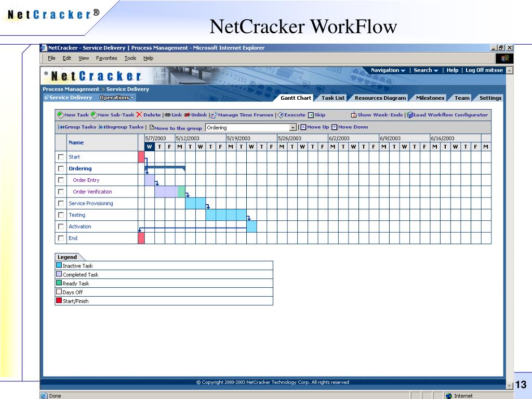Switch to the Milestones tab
Viewport: 532px width, 399px height.
click(430, 98)
